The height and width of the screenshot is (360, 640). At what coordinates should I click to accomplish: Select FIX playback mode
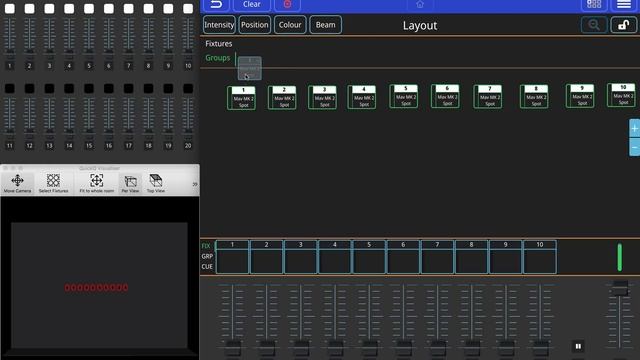pos(206,246)
